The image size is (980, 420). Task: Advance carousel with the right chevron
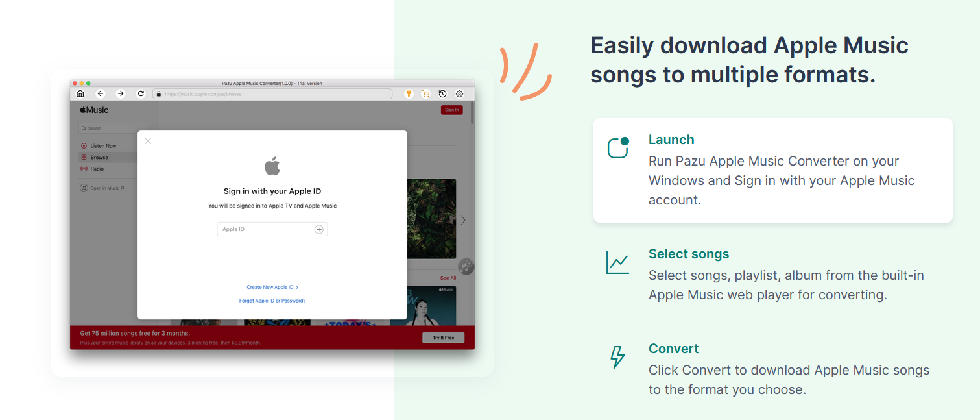pyautogui.click(x=463, y=220)
